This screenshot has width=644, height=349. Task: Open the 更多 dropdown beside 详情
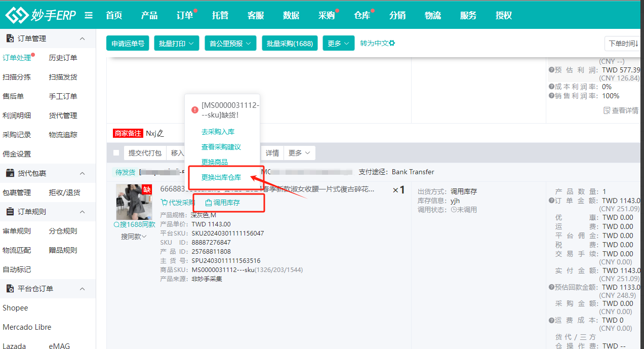299,153
